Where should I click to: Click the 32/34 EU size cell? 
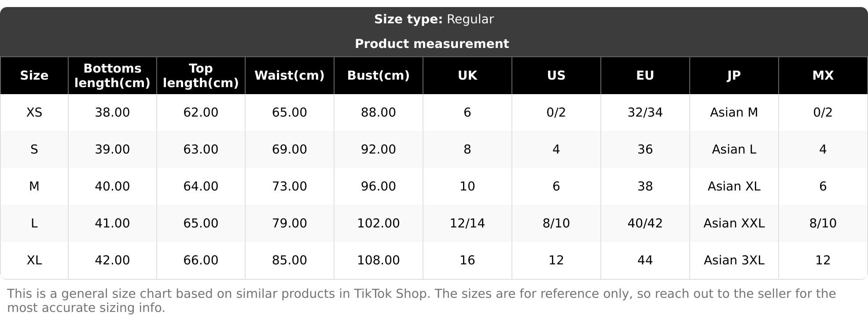[645, 113]
